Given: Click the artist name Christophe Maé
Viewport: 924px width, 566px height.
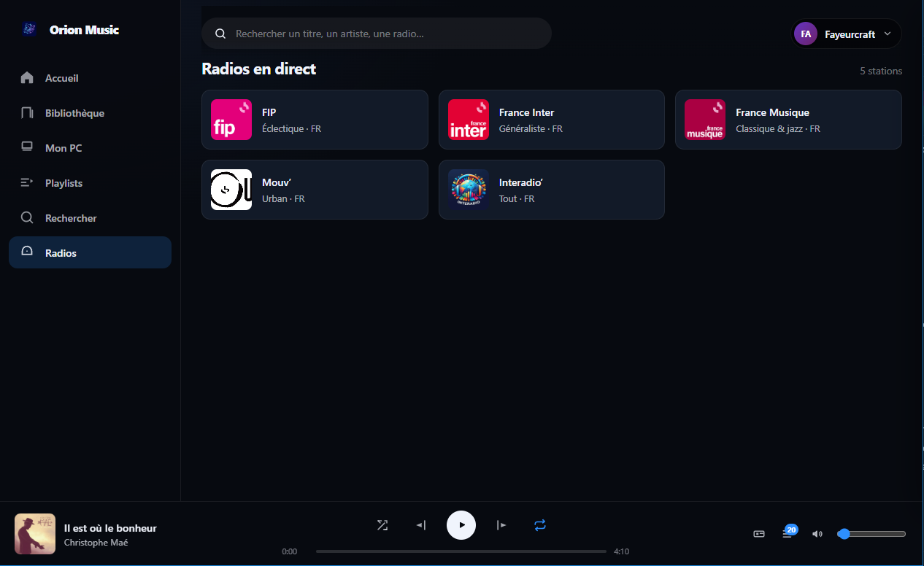Looking at the screenshot, I should 96,543.
